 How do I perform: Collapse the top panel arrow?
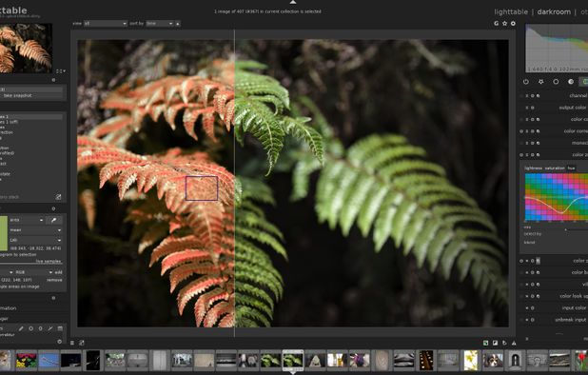click(293, 2)
